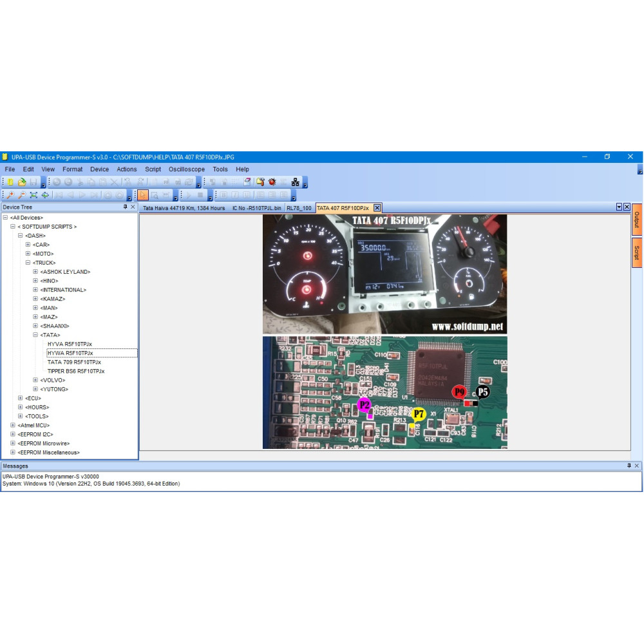Click the red bug debug icon
The height and width of the screenshot is (644, 644).
point(272,182)
